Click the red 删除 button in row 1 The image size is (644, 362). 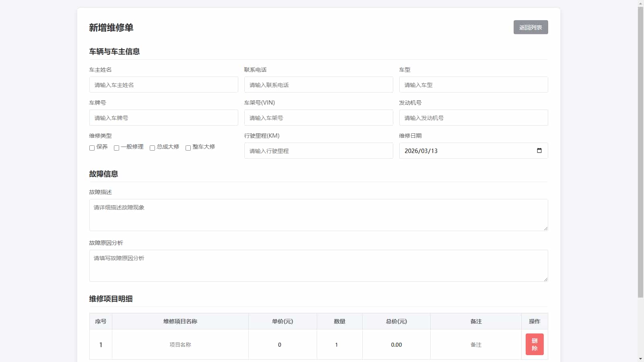pyautogui.click(x=534, y=344)
